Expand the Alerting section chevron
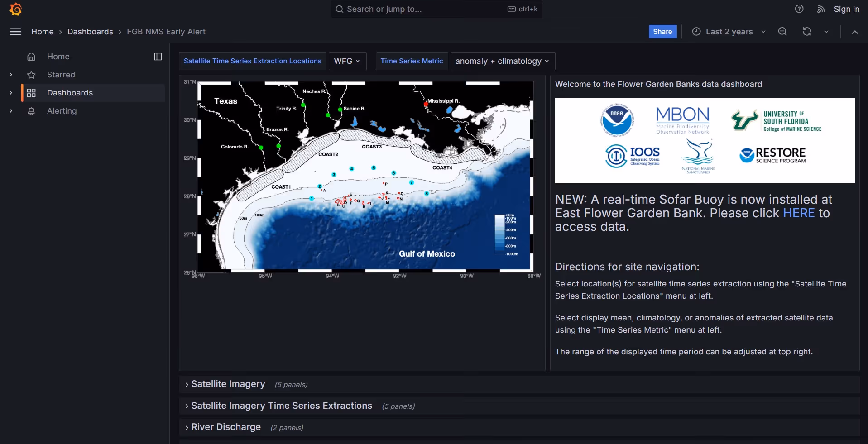 click(x=11, y=111)
